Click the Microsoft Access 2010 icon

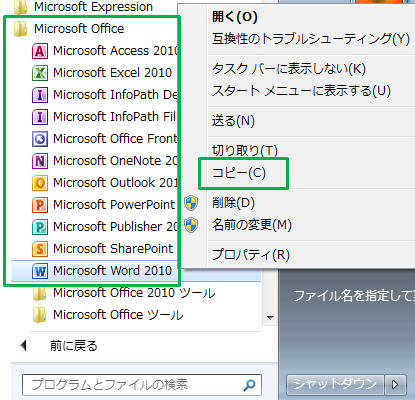40,51
